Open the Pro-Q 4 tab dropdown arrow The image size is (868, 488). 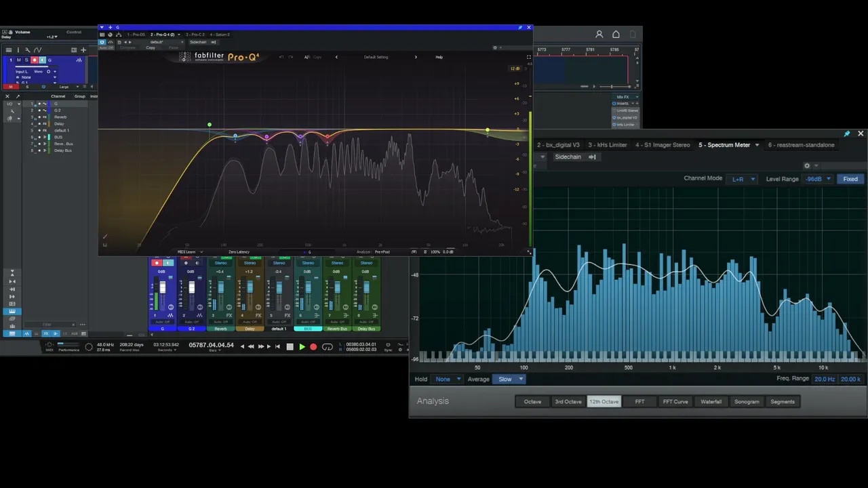point(180,35)
